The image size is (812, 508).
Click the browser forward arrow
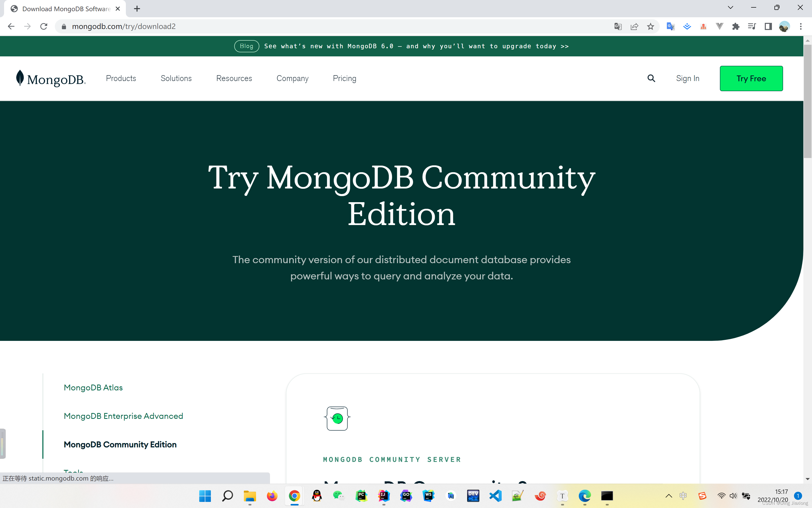(x=27, y=26)
